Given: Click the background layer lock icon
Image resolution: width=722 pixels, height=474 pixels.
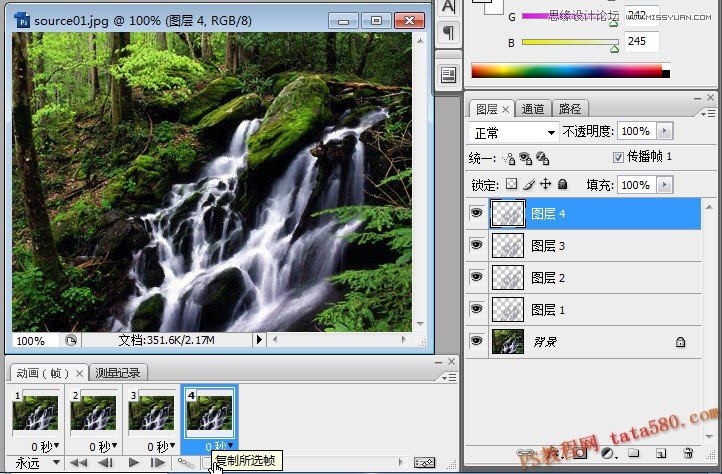Looking at the screenshot, I should (680, 342).
